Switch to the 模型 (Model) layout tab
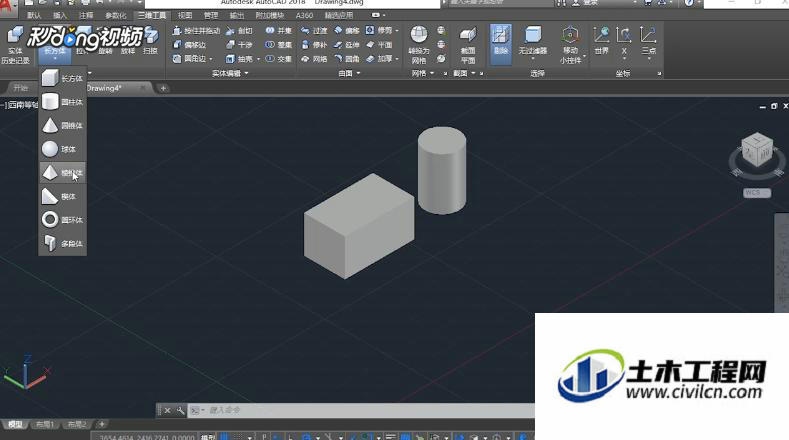This screenshot has height=440, width=789. pos(15,424)
